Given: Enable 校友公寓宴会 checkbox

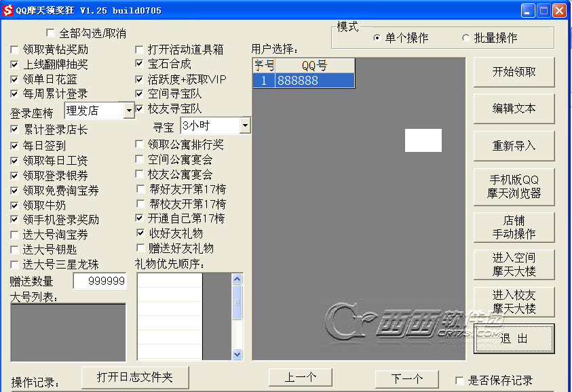Looking at the screenshot, I should click(x=139, y=174).
